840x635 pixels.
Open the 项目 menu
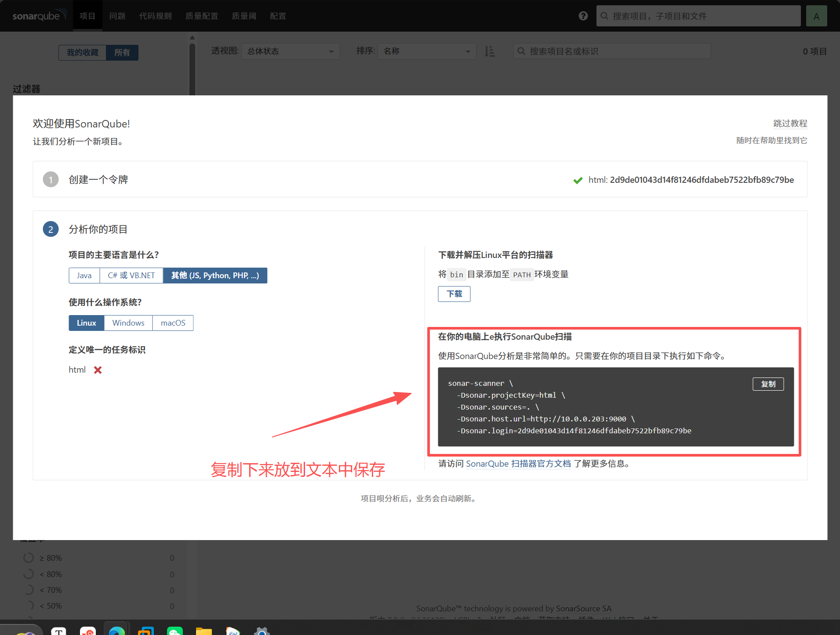[87, 16]
